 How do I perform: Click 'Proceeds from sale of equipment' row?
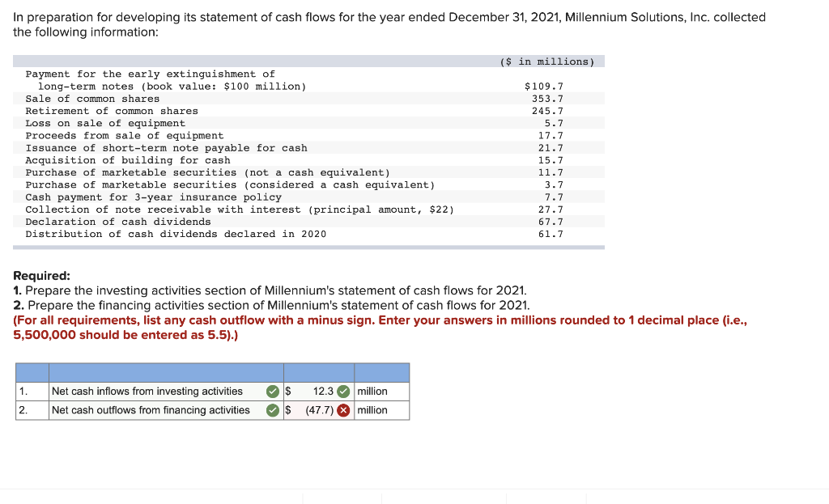124,136
